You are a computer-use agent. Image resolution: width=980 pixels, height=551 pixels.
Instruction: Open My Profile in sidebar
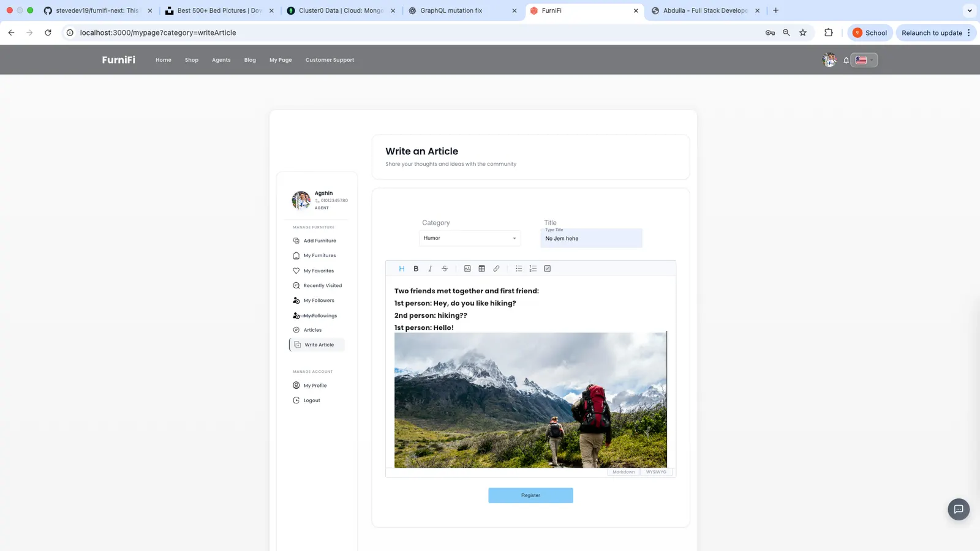pos(309,386)
